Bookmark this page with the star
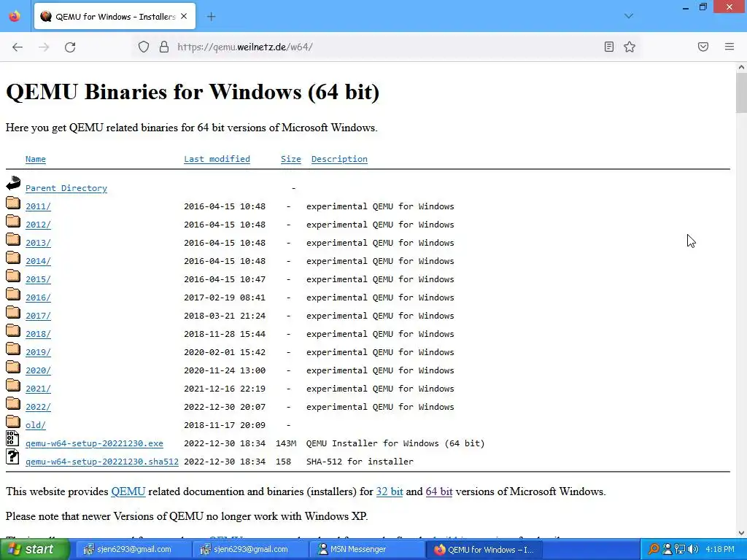Viewport: 747px width, 560px height. [630, 47]
